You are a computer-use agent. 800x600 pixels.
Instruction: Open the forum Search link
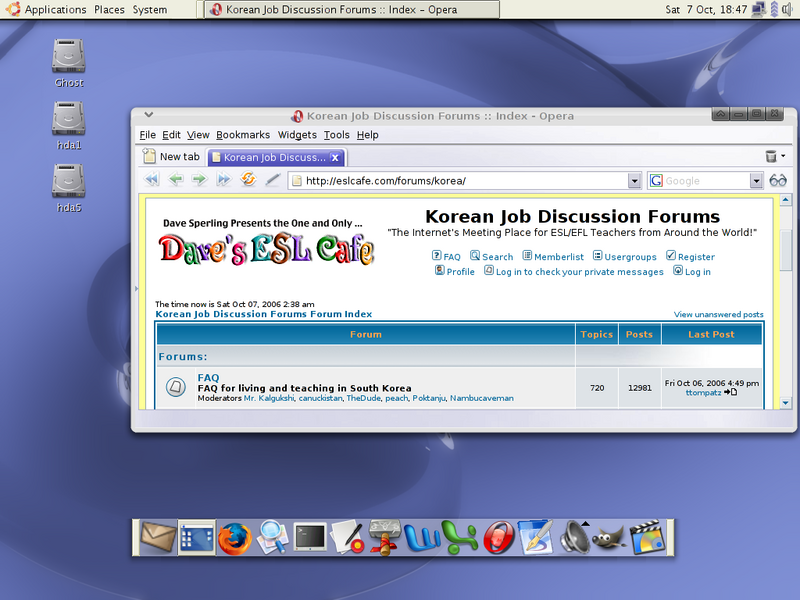tap(492, 257)
